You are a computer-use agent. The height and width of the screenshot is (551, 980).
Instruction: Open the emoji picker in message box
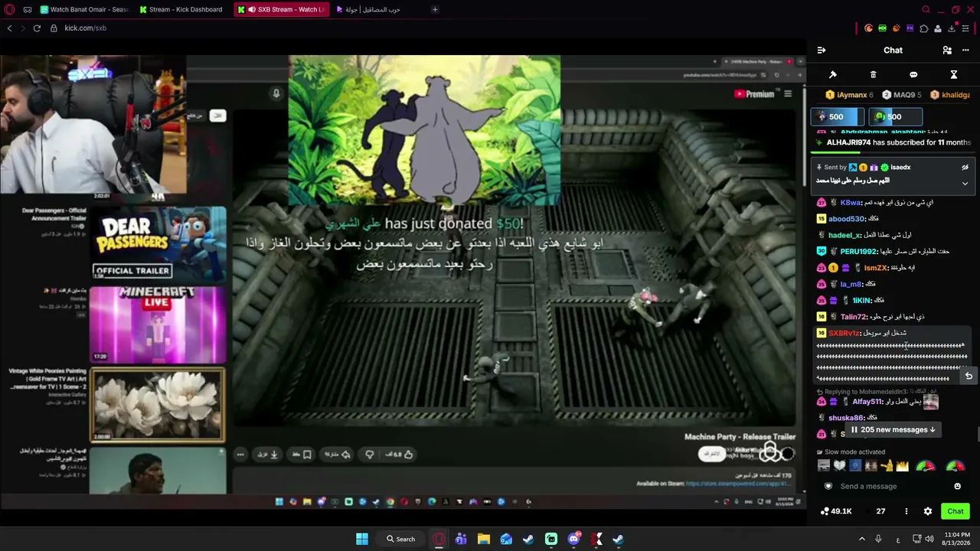(957, 487)
